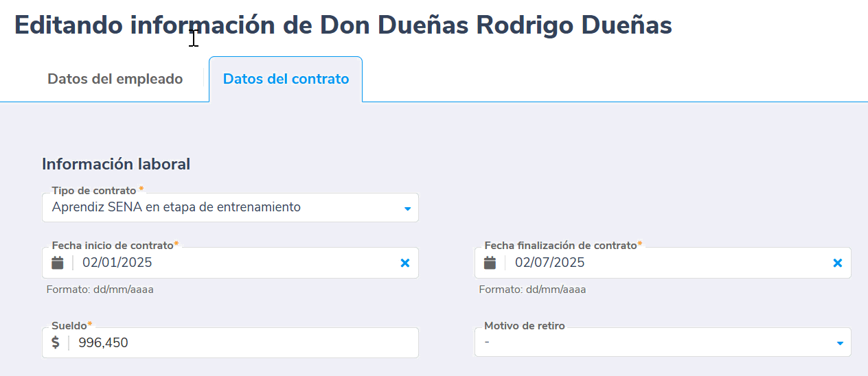Select the Datos del contrato tab
The image size is (868, 376).
tap(286, 79)
